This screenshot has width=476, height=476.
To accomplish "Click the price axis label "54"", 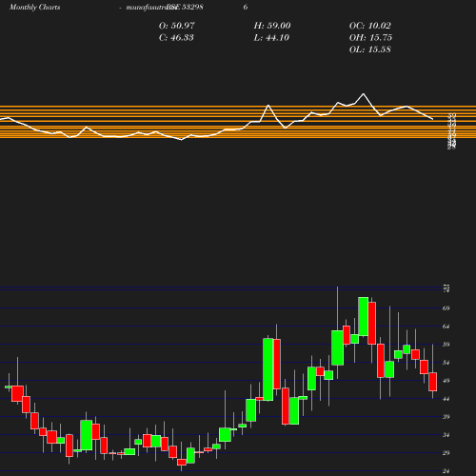I will coord(446,363).
